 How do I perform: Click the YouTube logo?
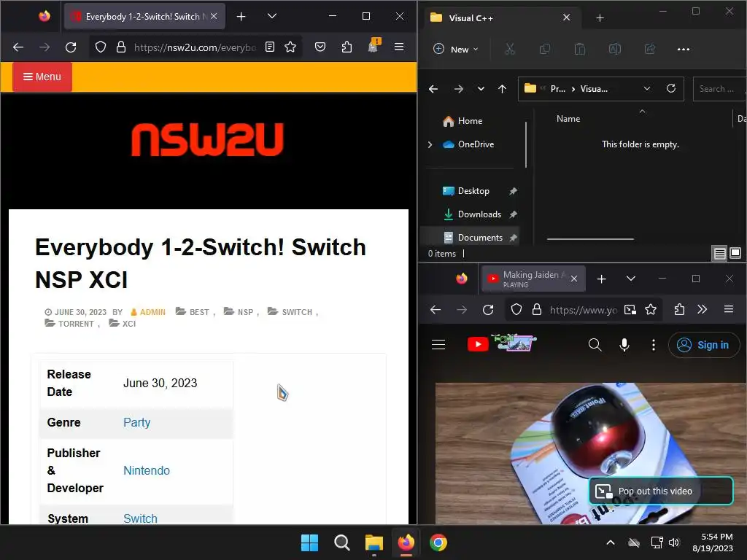(502, 343)
